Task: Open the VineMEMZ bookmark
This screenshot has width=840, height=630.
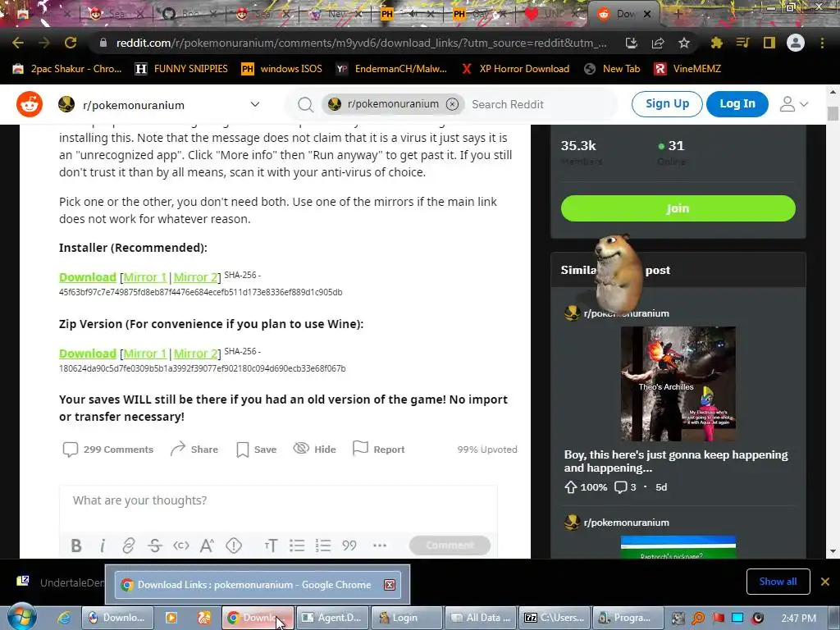Action: 687,69
